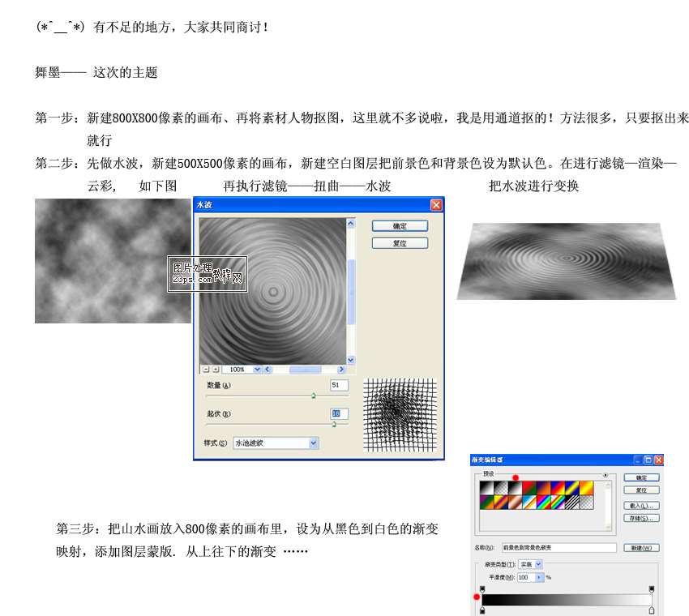Open the 渐变类型 dropdown set to 实底
Screen dimensions: 689x616
tap(539, 563)
